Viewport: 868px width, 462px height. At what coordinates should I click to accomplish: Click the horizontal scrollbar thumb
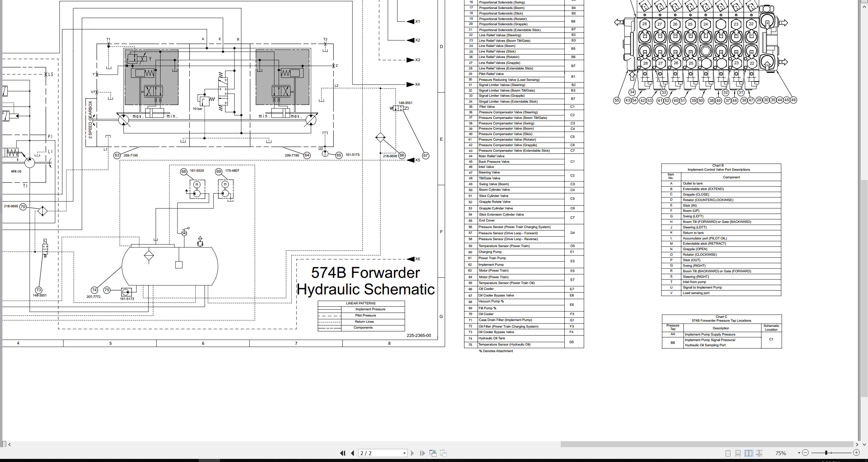[707, 444]
